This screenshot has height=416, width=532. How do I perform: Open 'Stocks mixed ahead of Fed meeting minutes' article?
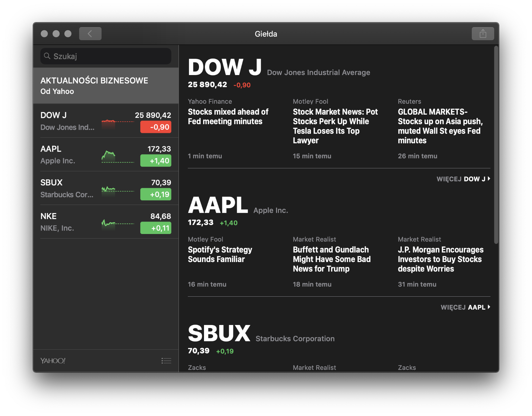[228, 117]
